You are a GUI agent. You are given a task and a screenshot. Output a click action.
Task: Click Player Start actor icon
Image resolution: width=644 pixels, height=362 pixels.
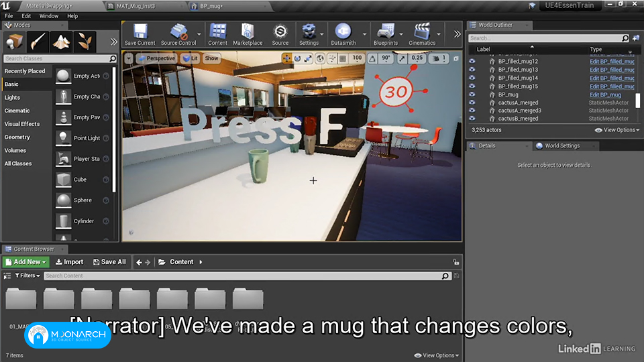click(x=63, y=159)
